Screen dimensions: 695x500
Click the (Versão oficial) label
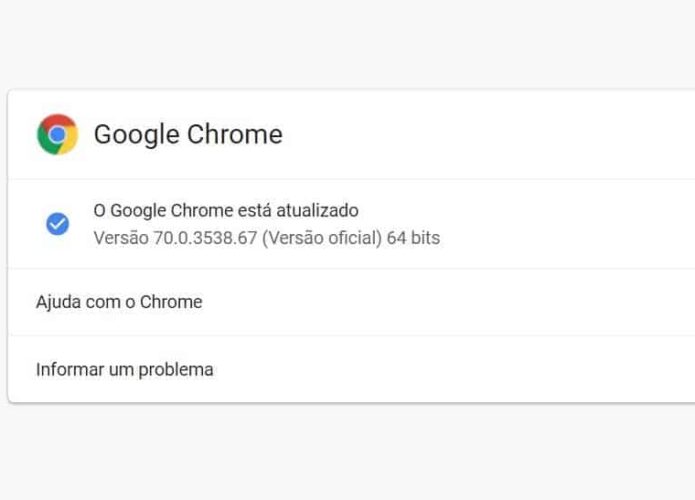tap(322, 238)
